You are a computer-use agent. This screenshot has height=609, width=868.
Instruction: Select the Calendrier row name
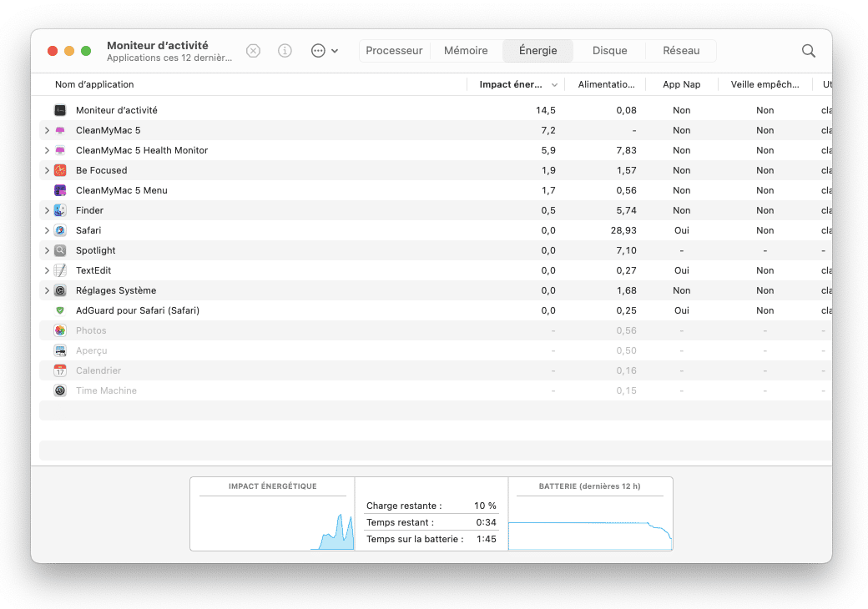coord(98,370)
